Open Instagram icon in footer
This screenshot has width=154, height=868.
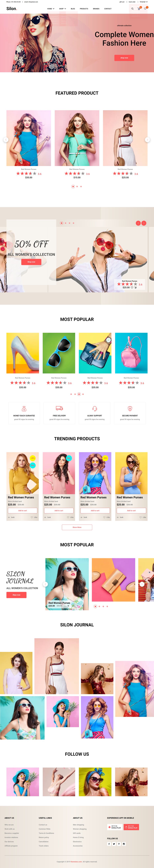pyautogui.click(x=124, y=844)
